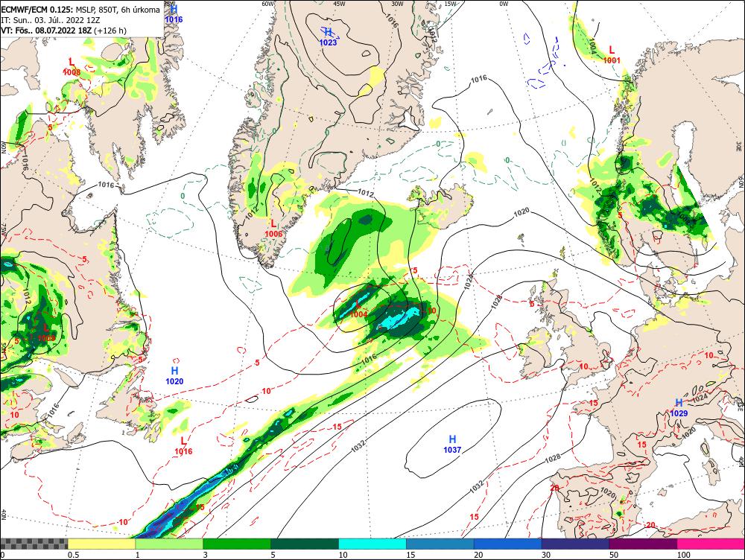Click the L 1009 low over eastern Canada

point(46,332)
